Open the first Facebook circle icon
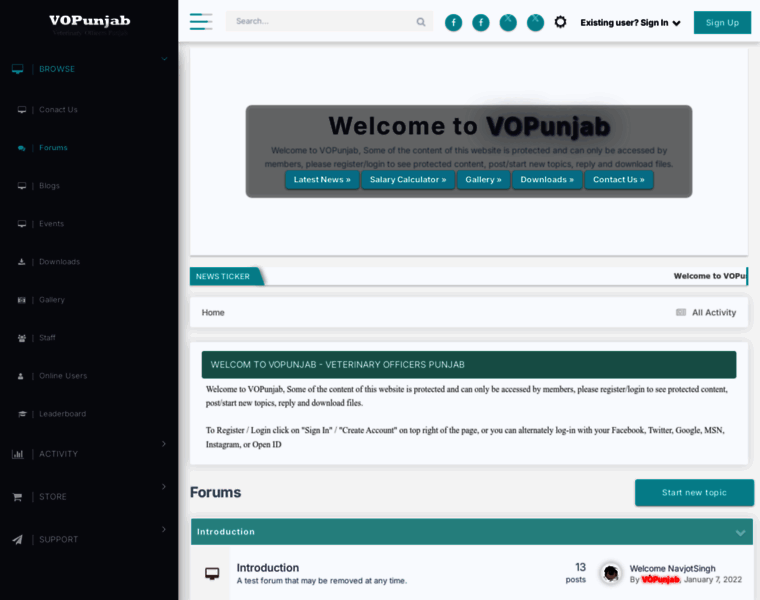The width and height of the screenshot is (760, 600). pyautogui.click(x=453, y=22)
